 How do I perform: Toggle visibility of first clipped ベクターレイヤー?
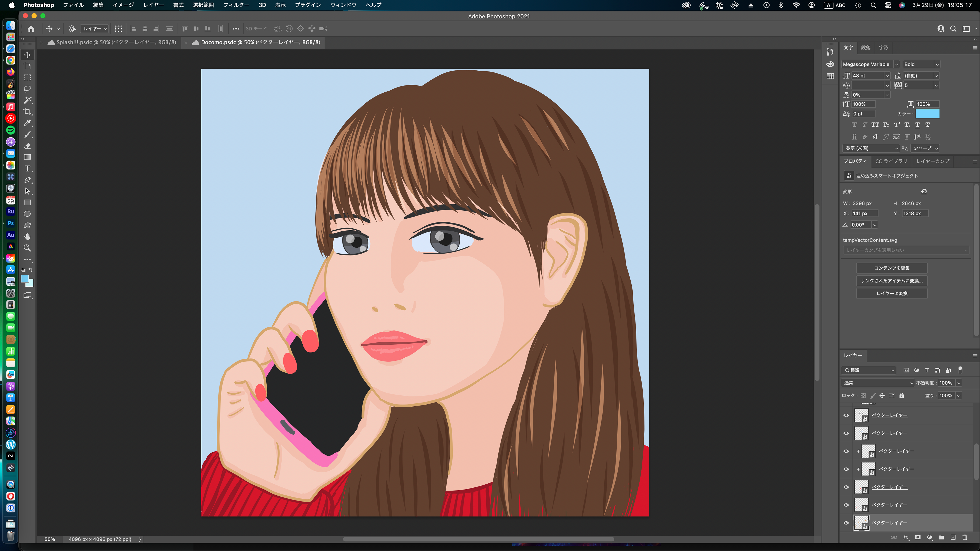[846, 451]
